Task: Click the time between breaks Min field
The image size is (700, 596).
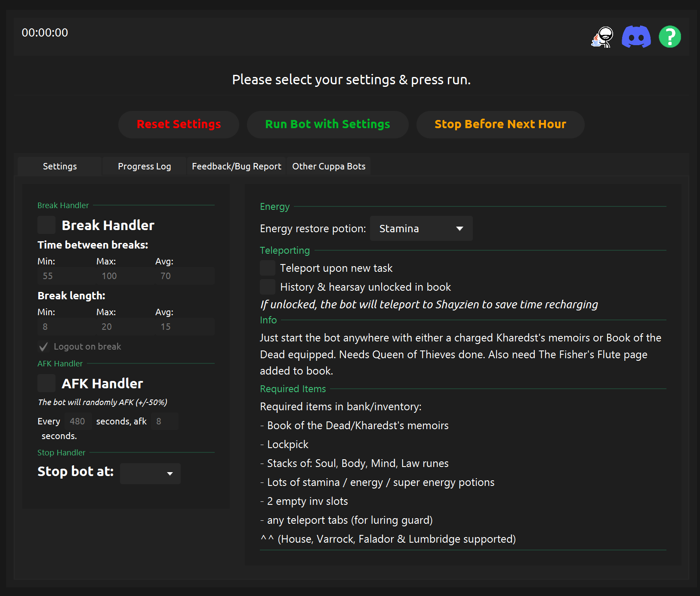Action: click(66, 276)
